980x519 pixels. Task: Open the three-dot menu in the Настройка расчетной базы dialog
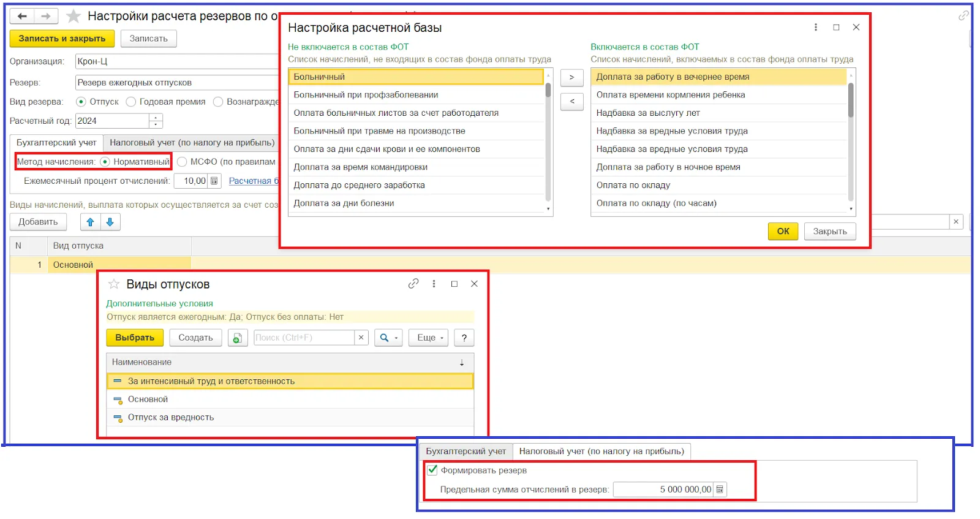[815, 28]
